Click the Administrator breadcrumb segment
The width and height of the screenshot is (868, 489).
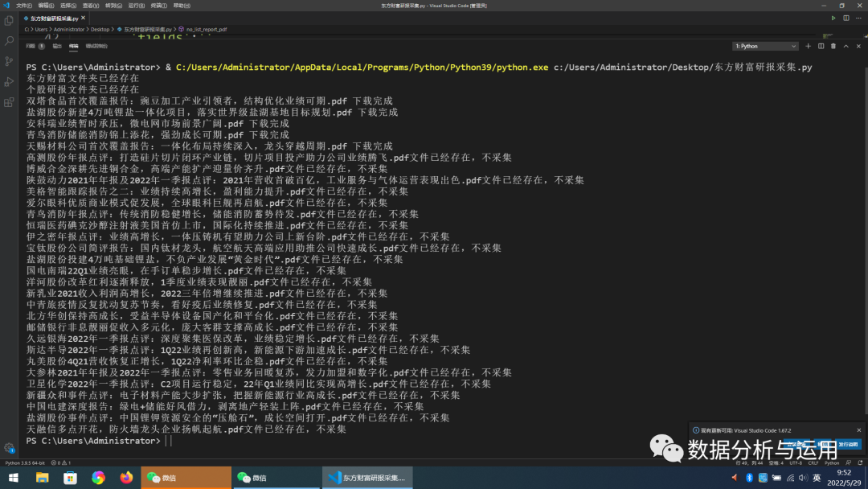click(x=69, y=29)
